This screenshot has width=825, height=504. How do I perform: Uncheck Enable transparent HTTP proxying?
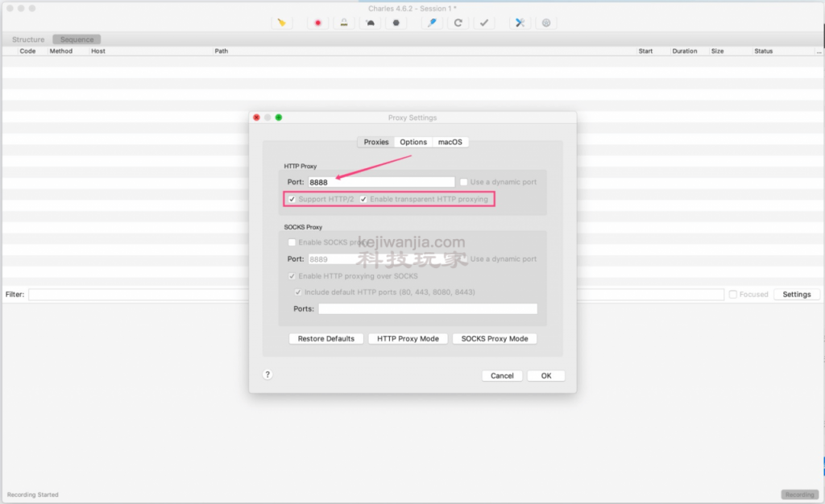tap(363, 199)
